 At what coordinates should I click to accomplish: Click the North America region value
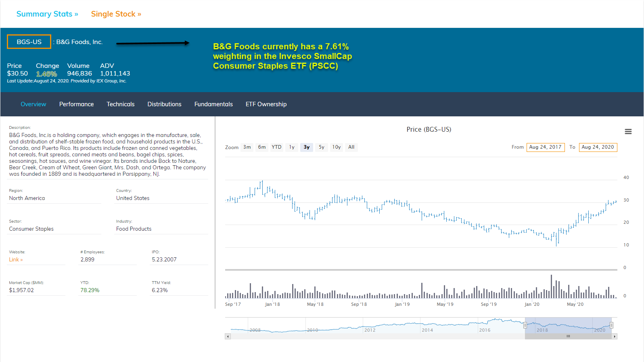[27, 198]
